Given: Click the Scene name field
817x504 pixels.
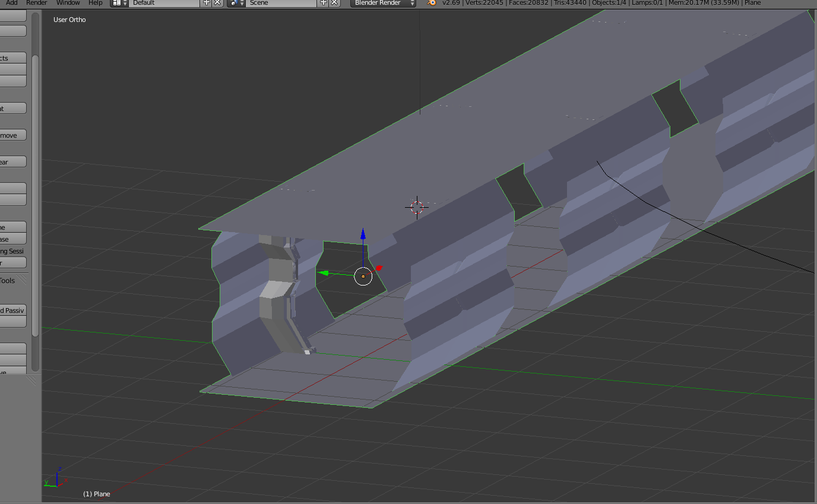Looking at the screenshot, I should point(282,3).
